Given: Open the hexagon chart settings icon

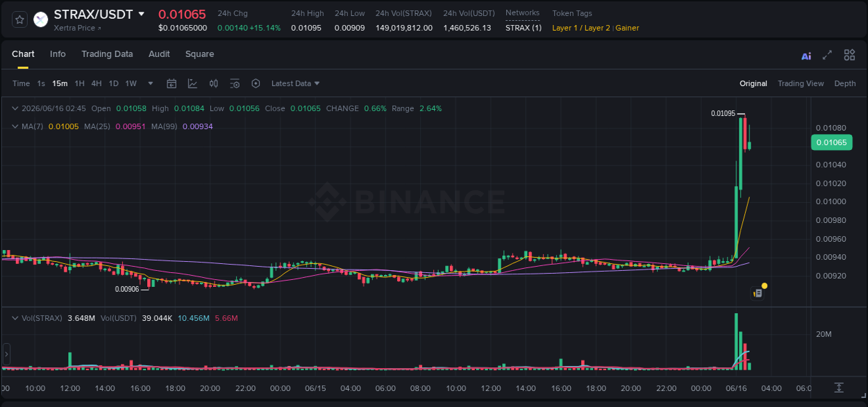Looking at the screenshot, I should [x=256, y=83].
